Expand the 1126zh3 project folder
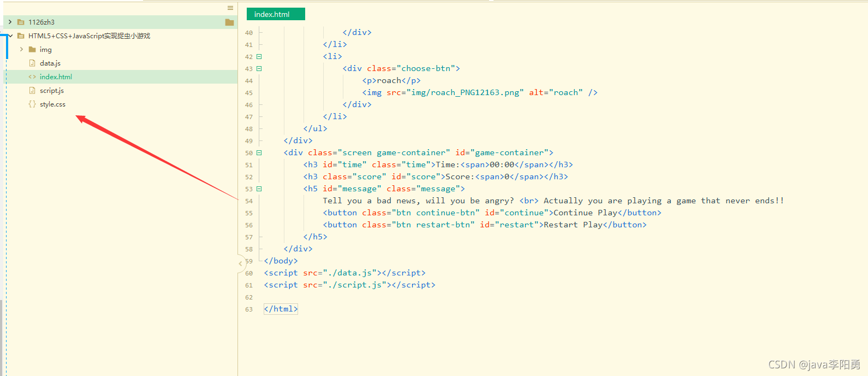The height and width of the screenshot is (376, 868). pyautogui.click(x=10, y=22)
